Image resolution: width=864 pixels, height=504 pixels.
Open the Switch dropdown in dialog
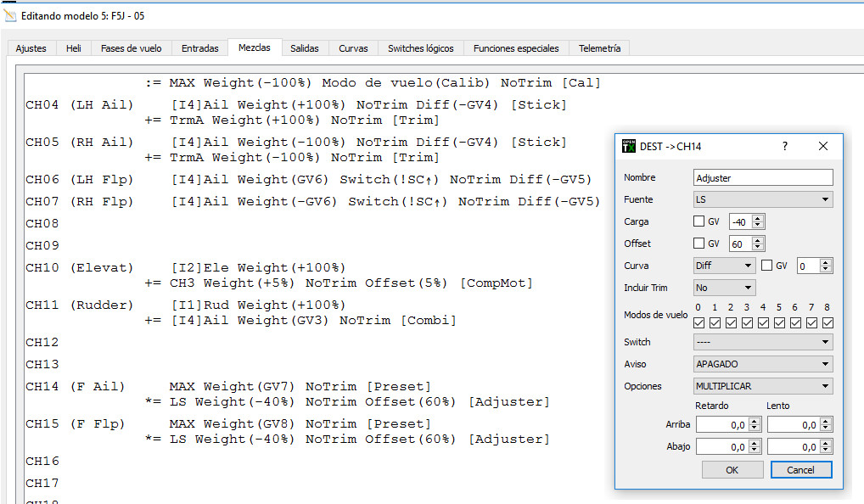coord(763,342)
